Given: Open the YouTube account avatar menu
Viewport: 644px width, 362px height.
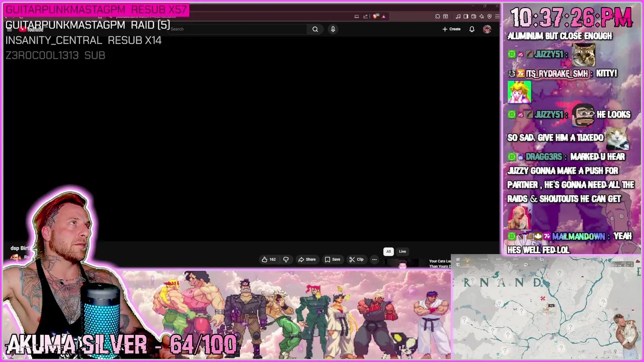Looking at the screenshot, I should (x=487, y=29).
